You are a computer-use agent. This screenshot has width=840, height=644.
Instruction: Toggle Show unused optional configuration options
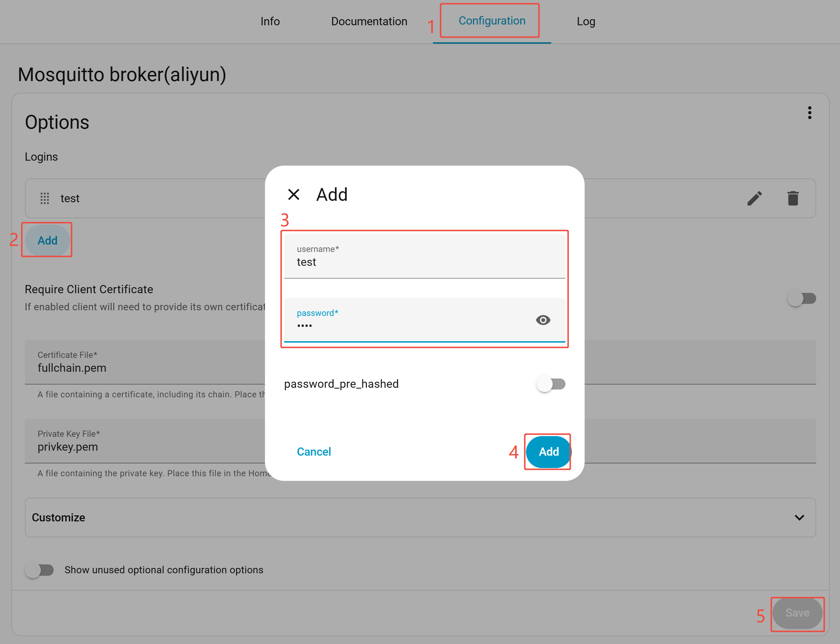[39, 570]
